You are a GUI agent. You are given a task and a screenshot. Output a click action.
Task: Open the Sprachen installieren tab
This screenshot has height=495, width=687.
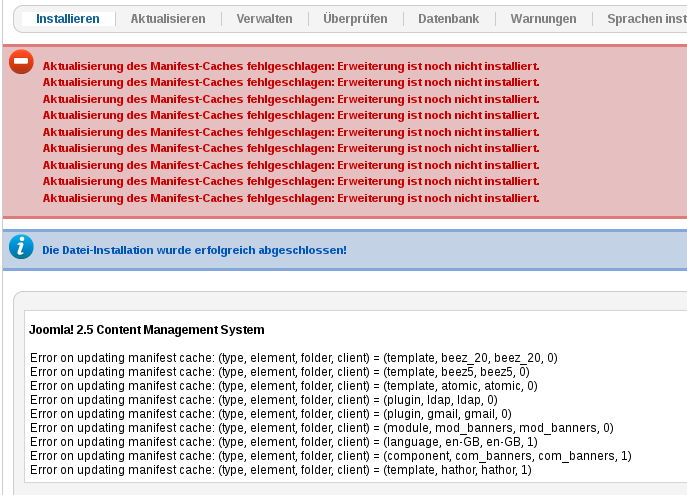647,19
